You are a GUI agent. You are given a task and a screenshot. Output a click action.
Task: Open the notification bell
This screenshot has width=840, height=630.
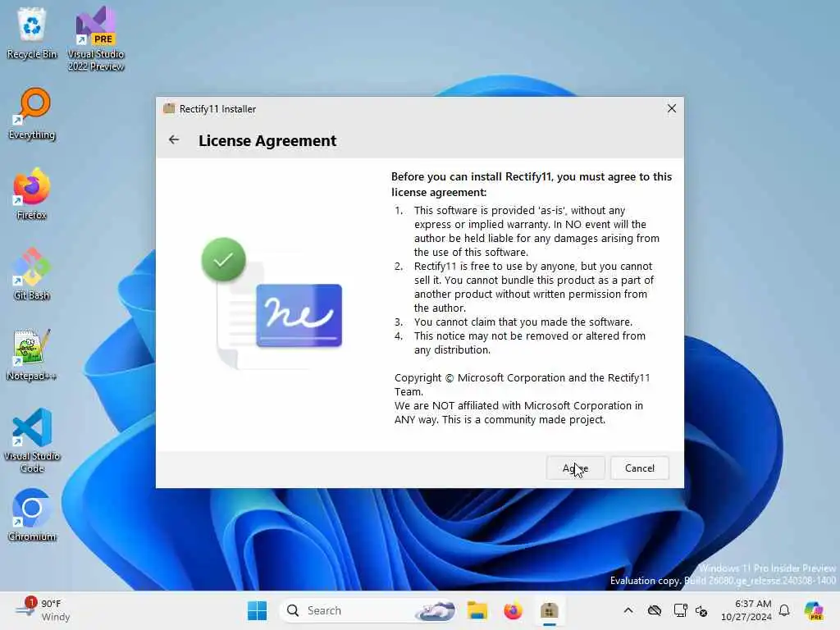click(784, 610)
